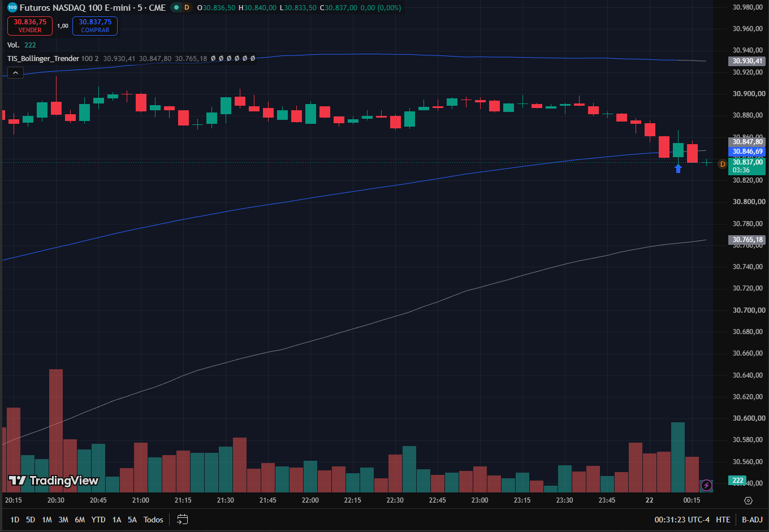Select the Todos time range
769x532 pixels.
[153, 520]
